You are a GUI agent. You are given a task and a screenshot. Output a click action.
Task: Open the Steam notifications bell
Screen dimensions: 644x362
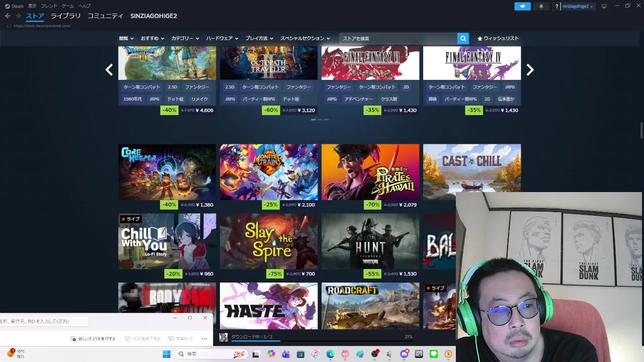pos(541,6)
